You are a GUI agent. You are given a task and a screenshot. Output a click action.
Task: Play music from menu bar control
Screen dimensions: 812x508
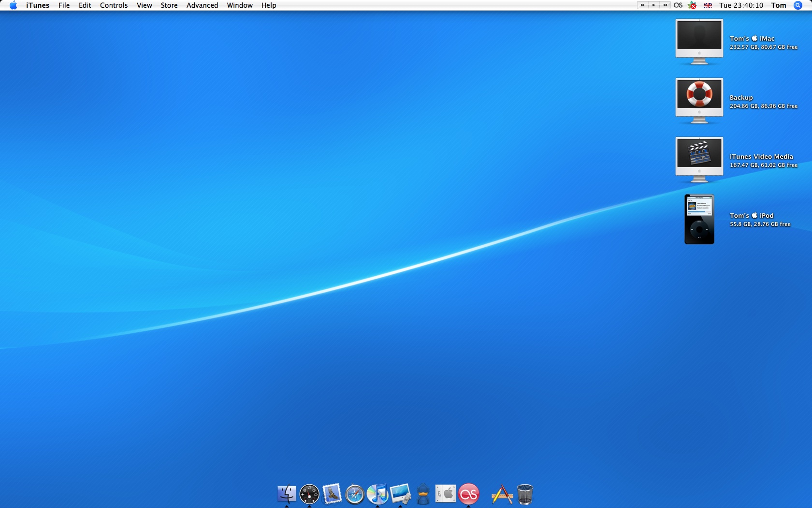coord(653,5)
